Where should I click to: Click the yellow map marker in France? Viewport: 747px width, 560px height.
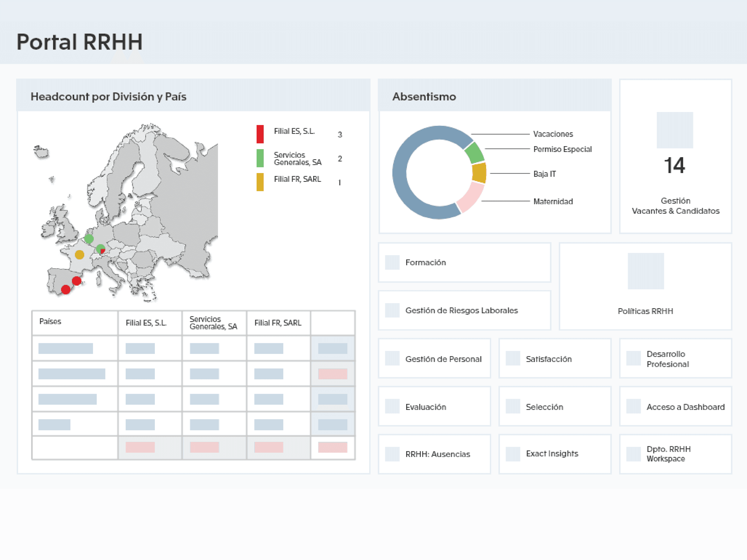click(x=79, y=255)
